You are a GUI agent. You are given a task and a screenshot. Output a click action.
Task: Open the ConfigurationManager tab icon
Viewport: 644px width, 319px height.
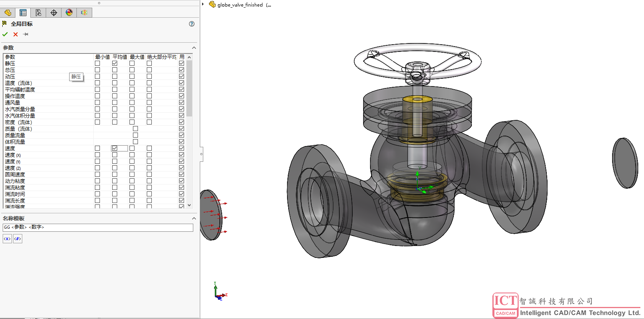tap(38, 13)
